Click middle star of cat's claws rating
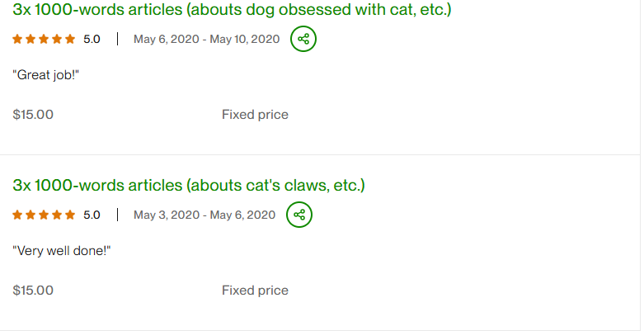This screenshot has width=644, height=331. tap(44, 215)
